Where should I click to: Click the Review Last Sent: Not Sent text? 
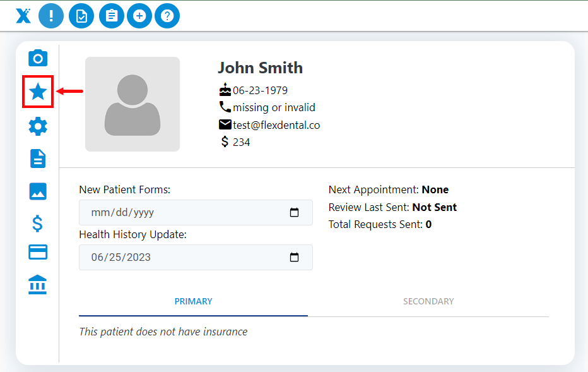click(392, 207)
